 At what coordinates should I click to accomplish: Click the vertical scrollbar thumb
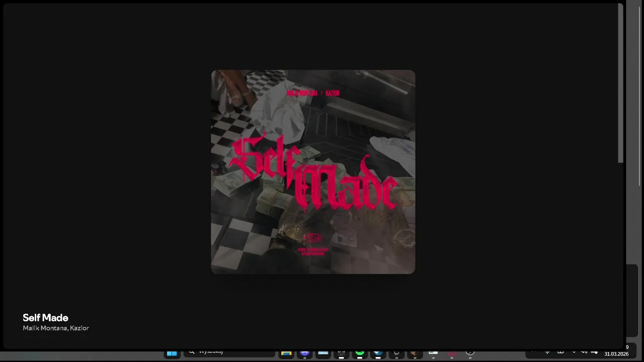pyautogui.click(x=620, y=83)
